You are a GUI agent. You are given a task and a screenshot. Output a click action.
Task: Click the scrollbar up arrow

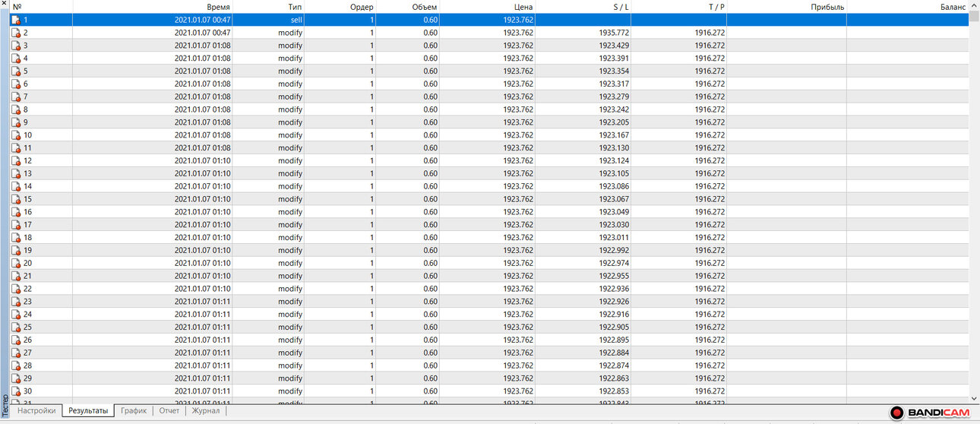975,6
